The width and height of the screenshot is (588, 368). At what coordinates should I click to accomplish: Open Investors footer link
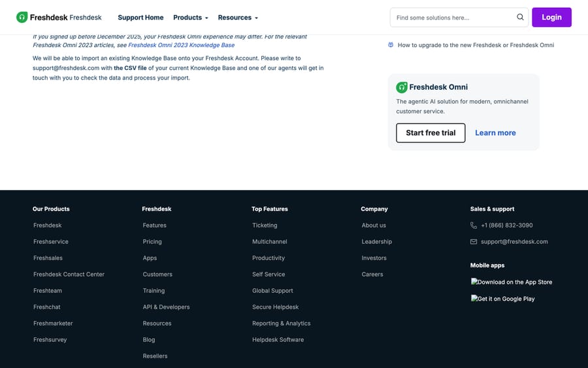[374, 258]
